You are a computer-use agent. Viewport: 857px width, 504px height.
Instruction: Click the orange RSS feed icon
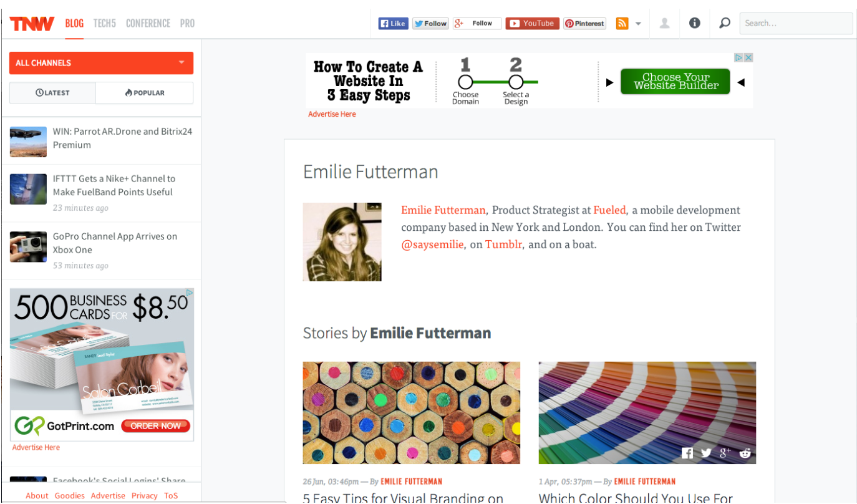(622, 24)
